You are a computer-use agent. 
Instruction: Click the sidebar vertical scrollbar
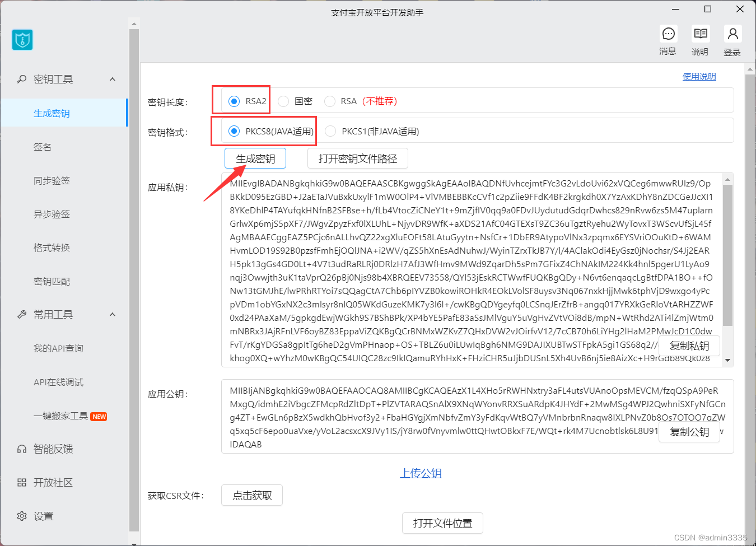(x=134, y=280)
